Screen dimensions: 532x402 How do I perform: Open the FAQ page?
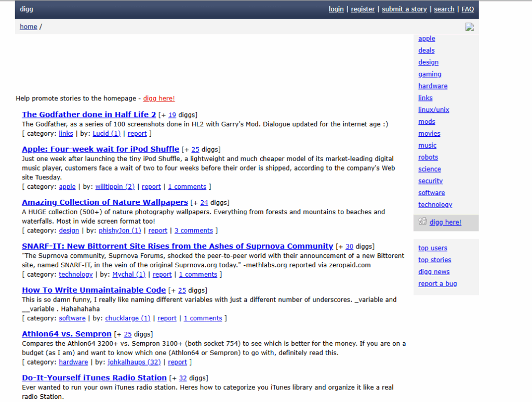[x=468, y=9]
